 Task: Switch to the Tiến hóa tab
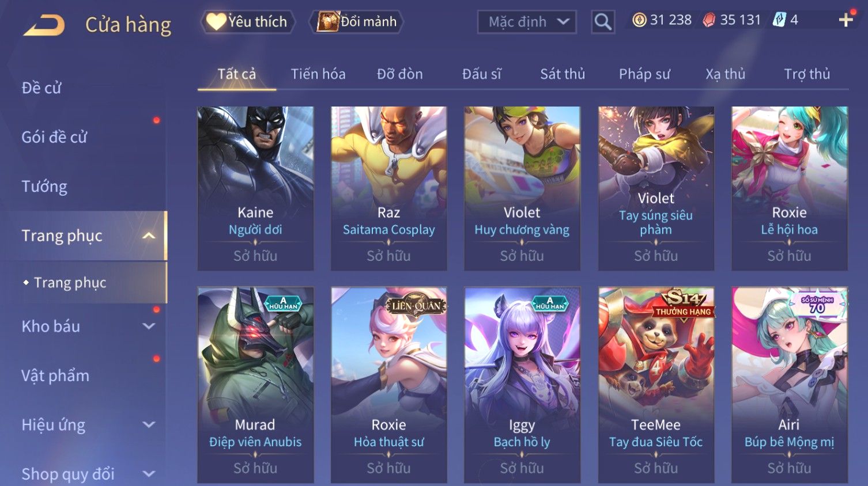tap(318, 74)
